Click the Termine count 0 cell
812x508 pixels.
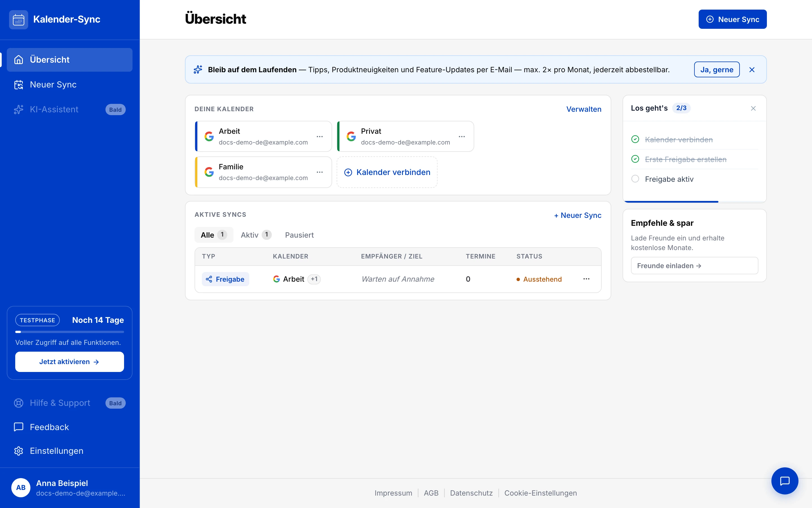point(468,279)
